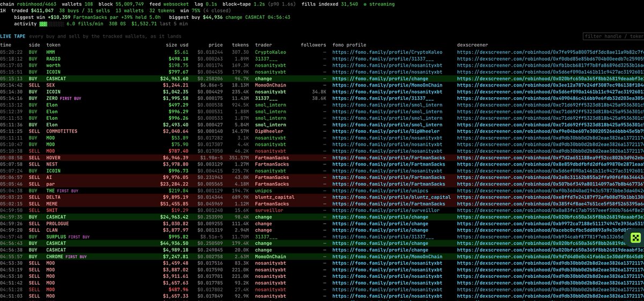Viewport: 644px width, 301px height.
Task: Open the fomo profile link in the MEME row
Action: click(389, 204)
